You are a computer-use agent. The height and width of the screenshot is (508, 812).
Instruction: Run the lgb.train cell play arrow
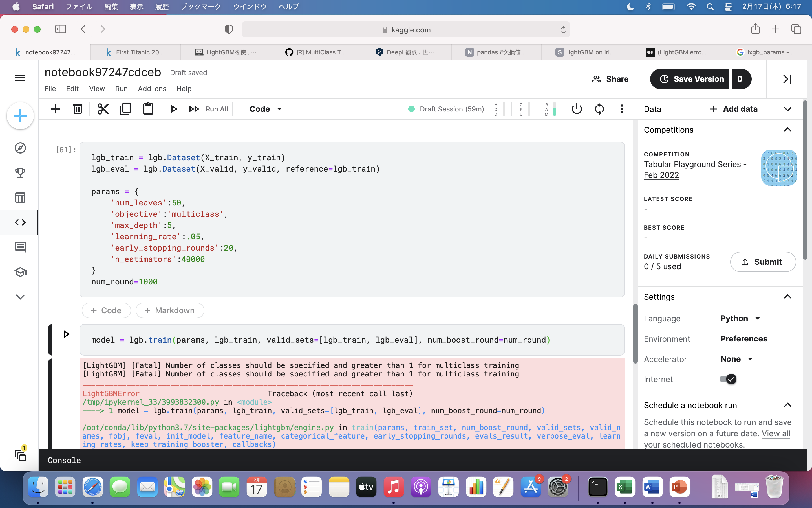point(66,334)
